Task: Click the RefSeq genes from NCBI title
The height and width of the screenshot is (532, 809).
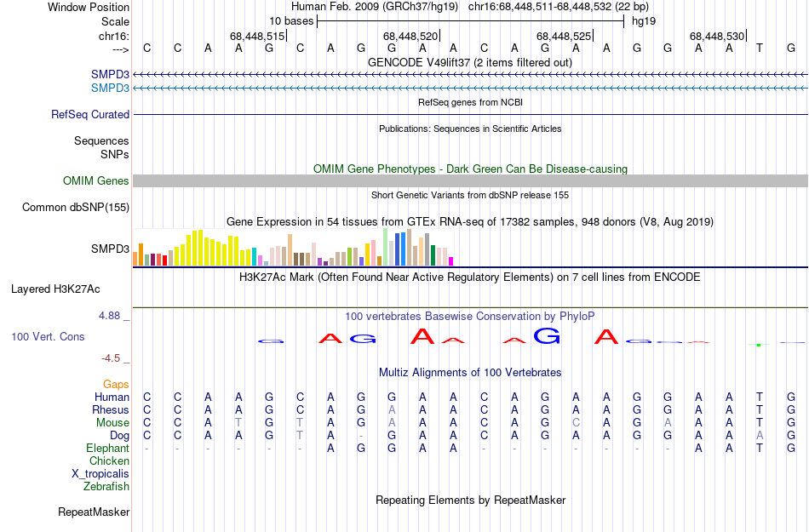Action: tap(470, 102)
